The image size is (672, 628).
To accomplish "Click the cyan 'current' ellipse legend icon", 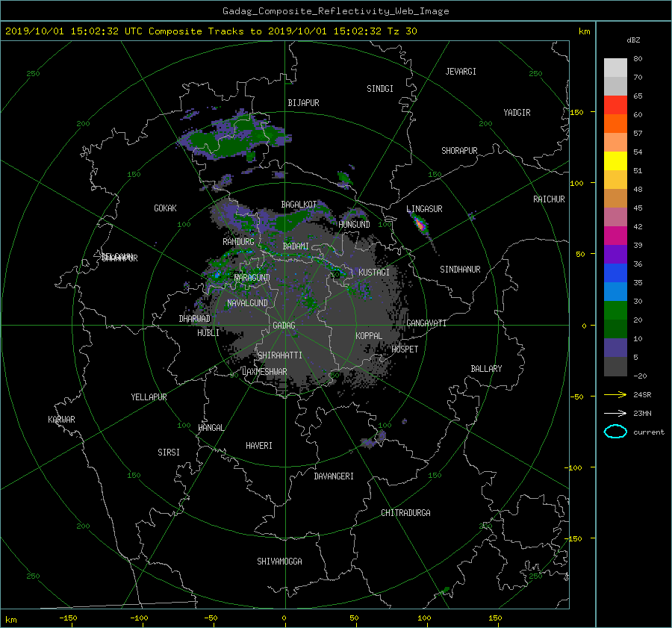I will pos(615,432).
